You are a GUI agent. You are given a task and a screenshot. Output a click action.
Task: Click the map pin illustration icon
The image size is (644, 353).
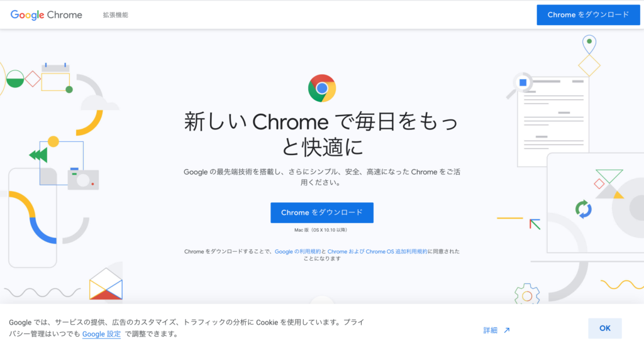(x=589, y=44)
